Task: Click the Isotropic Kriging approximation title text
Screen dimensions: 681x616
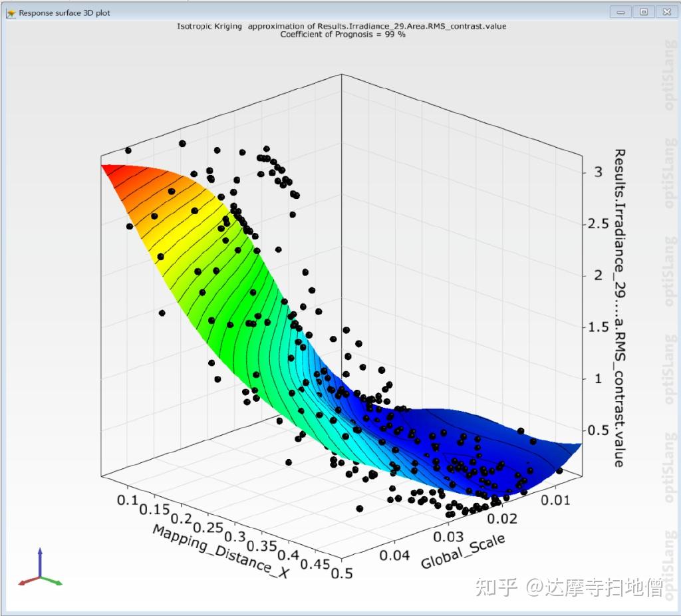Action: click(x=340, y=26)
